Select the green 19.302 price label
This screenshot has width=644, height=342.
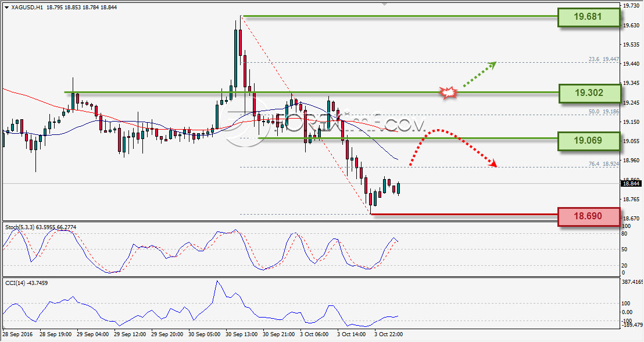[x=589, y=93]
